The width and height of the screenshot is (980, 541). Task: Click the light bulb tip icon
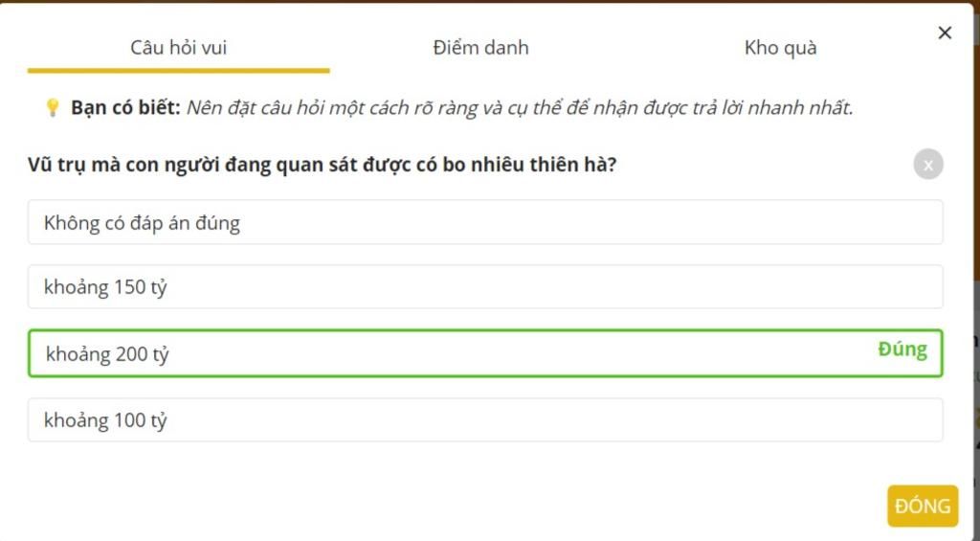[x=53, y=107]
